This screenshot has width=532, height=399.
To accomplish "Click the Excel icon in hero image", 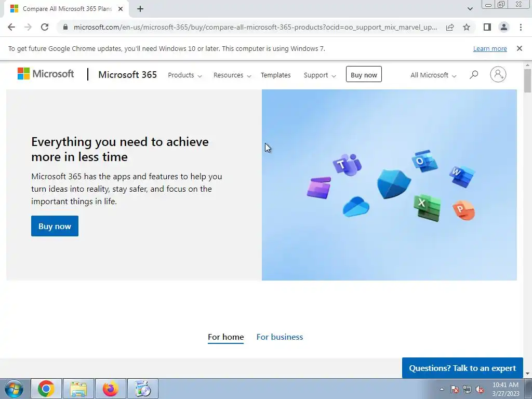I will [x=427, y=207].
